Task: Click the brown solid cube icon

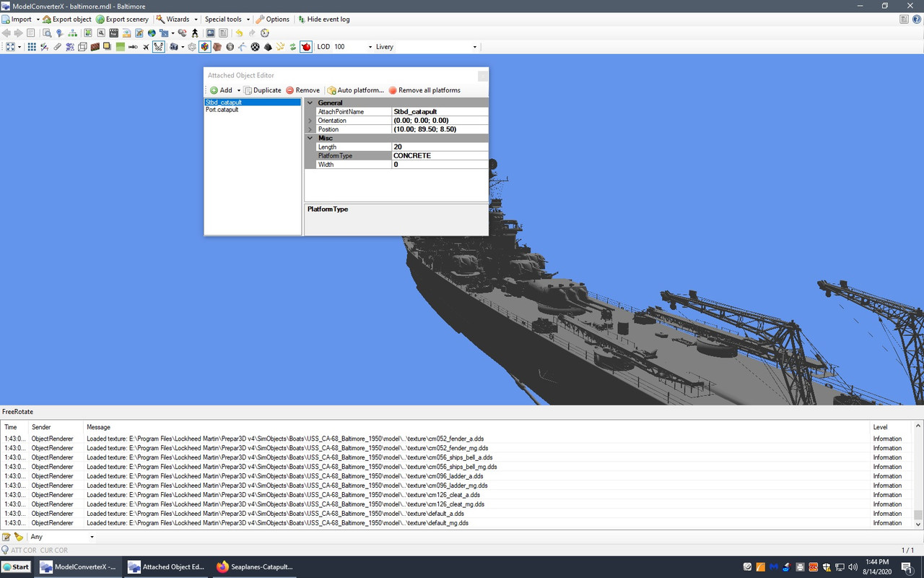Action: tap(217, 47)
